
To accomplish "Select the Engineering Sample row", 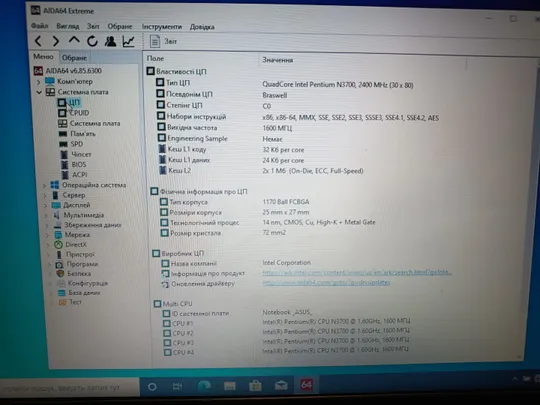I will tap(220, 139).
